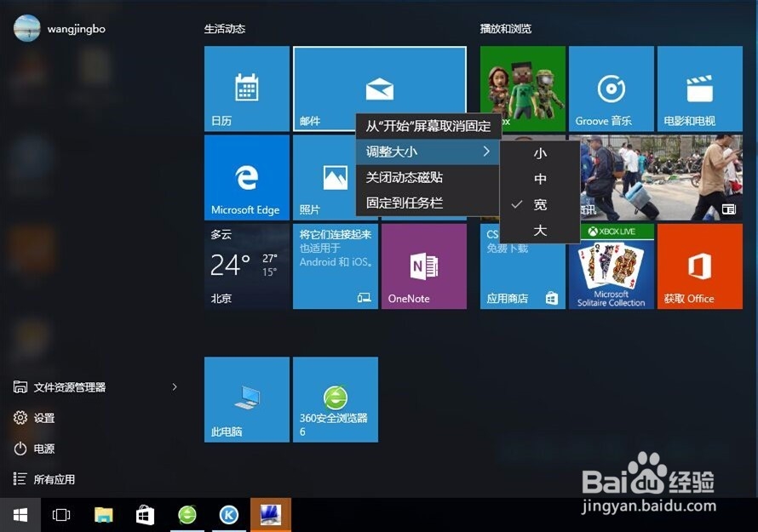758x532 pixels.
Task: Select 固定到任务栏 menu entry
Action: (x=428, y=203)
